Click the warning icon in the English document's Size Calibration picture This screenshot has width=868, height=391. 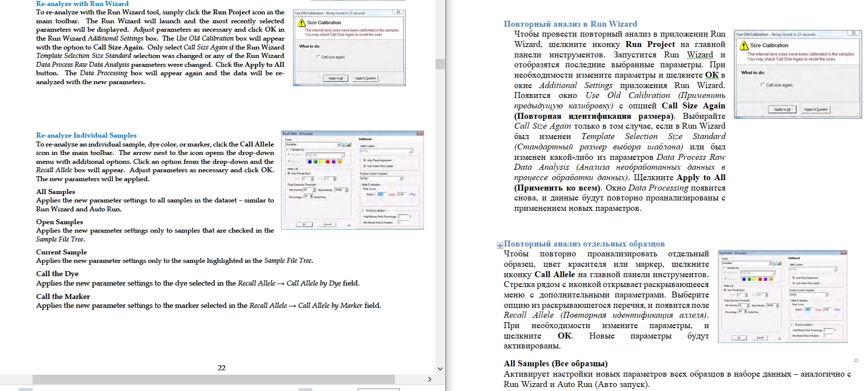(x=301, y=23)
